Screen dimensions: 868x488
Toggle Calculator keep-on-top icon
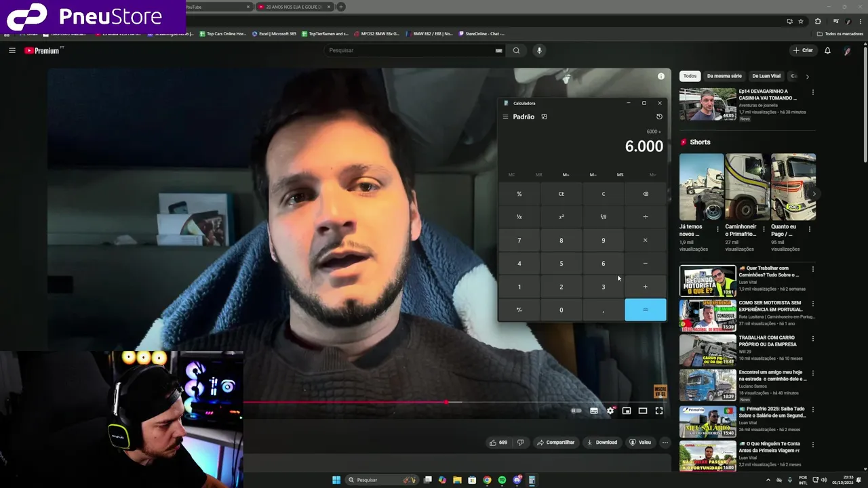[x=544, y=117]
